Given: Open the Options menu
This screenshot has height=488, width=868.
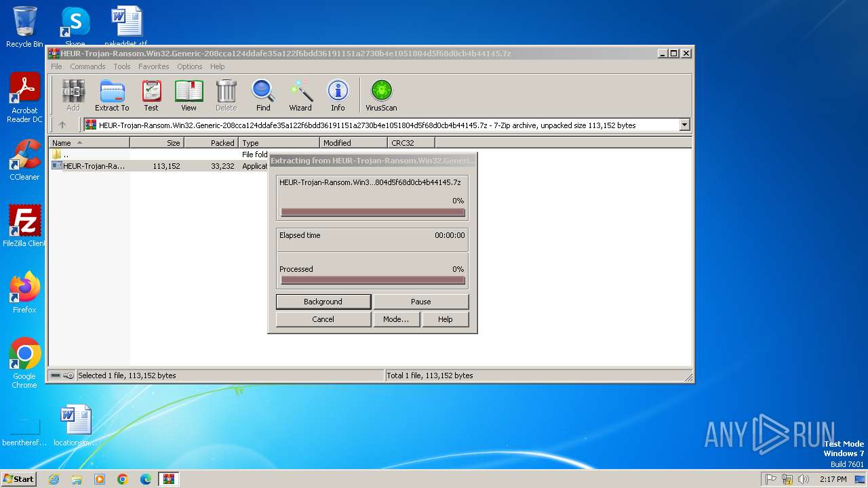Looking at the screenshot, I should (x=190, y=66).
